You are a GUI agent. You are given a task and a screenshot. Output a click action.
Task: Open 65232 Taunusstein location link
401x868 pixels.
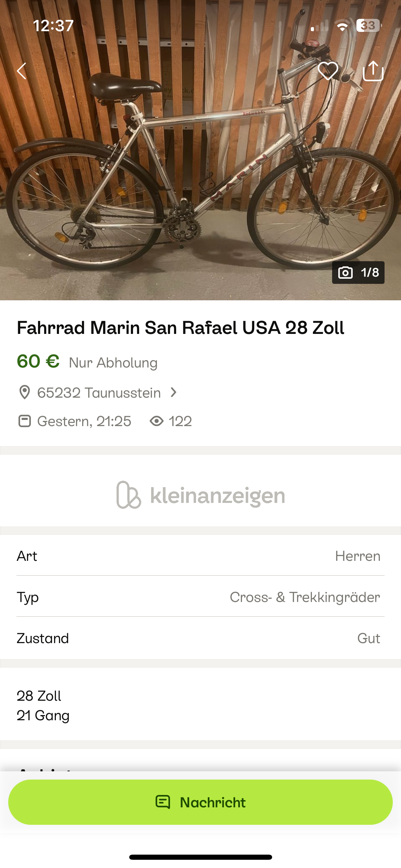click(x=99, y=393)
